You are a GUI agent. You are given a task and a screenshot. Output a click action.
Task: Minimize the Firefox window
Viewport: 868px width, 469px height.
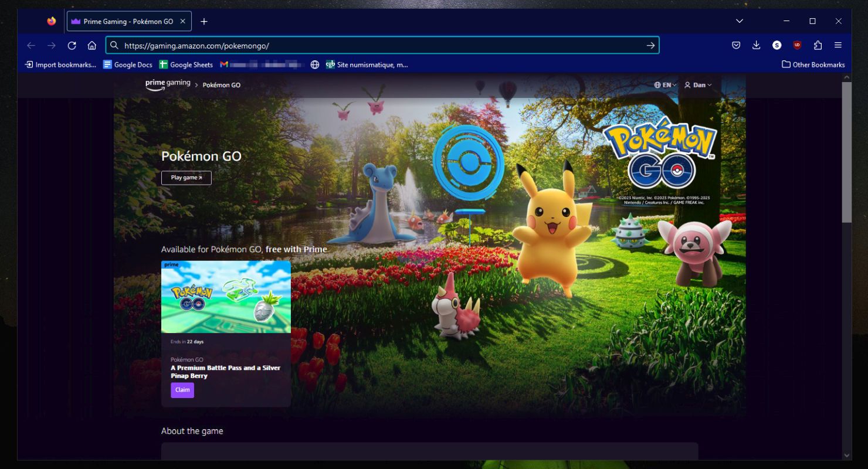tap(786, 21)
